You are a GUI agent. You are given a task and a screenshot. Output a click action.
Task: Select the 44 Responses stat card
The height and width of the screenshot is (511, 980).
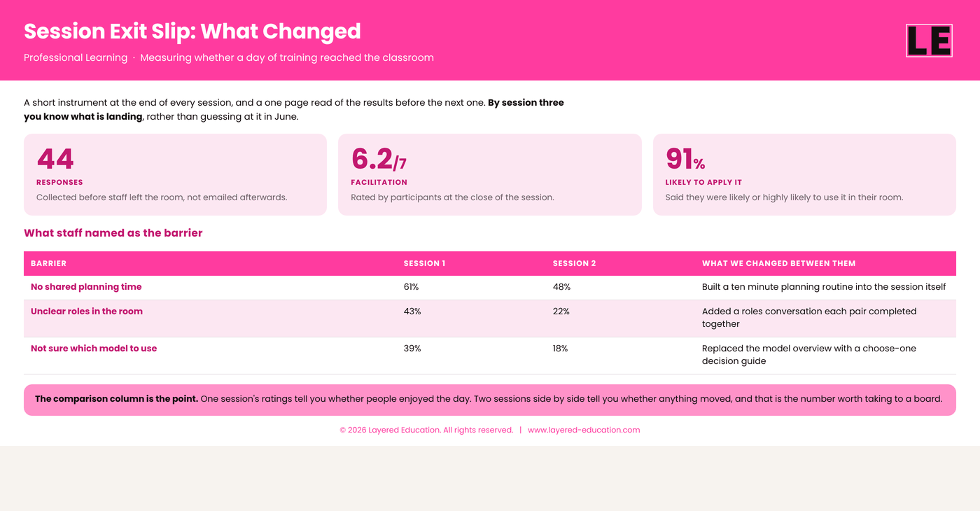tap(175, 174)
